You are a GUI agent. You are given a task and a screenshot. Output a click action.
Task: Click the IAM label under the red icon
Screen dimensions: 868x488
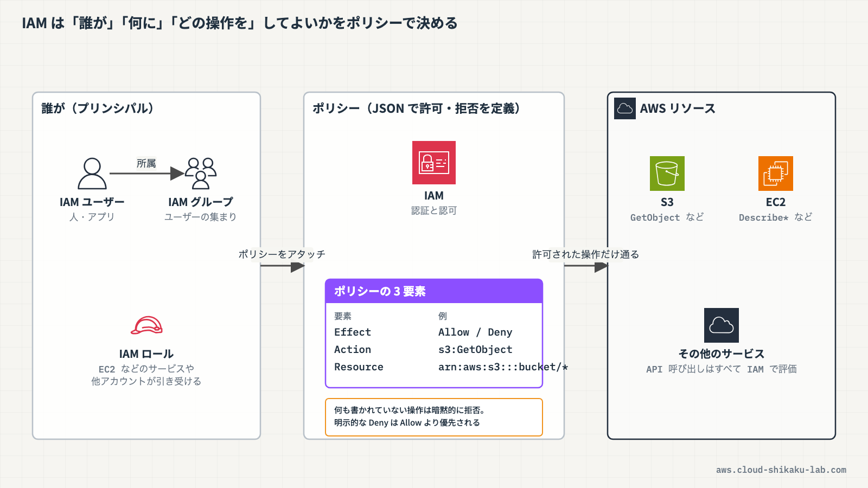(x=434, y=196)
